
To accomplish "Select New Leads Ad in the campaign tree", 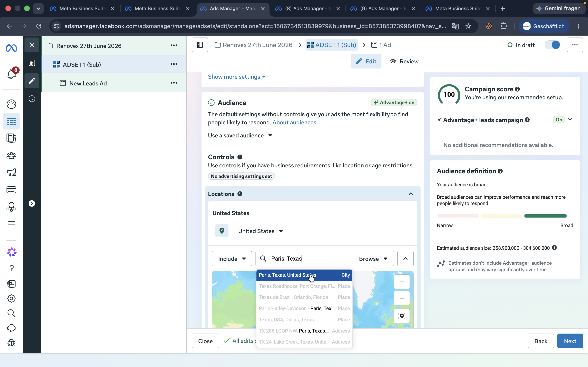I will click(x=88, y=83).
